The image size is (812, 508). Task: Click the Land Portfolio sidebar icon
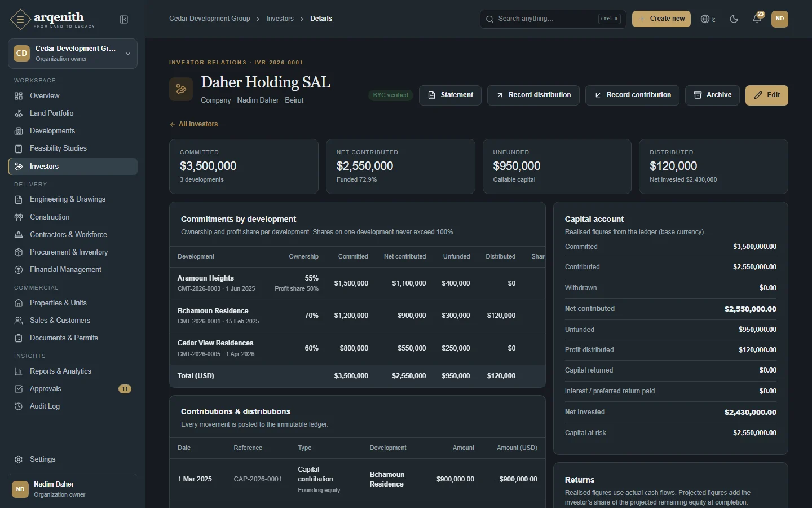pyautogui.click(x=19, y=113)
